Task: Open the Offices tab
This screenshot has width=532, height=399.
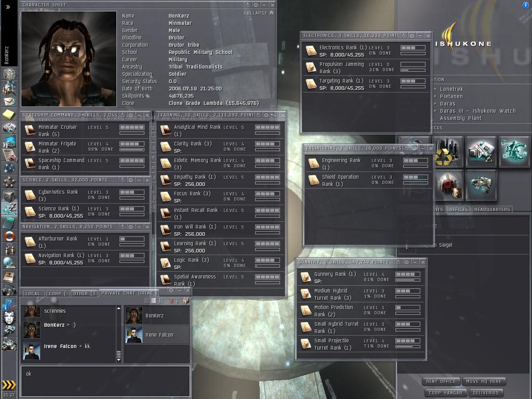Action: 458,209
